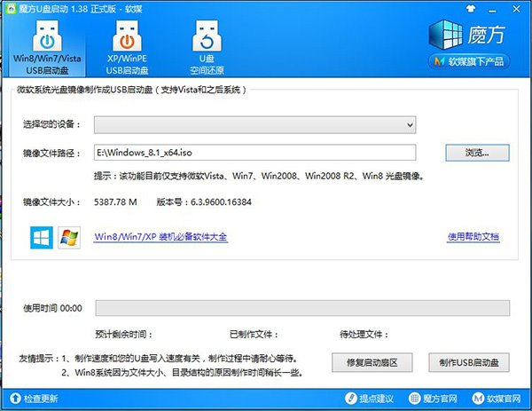
Task: Click the 软媒旗下产品 badge button
Action: 477,61
